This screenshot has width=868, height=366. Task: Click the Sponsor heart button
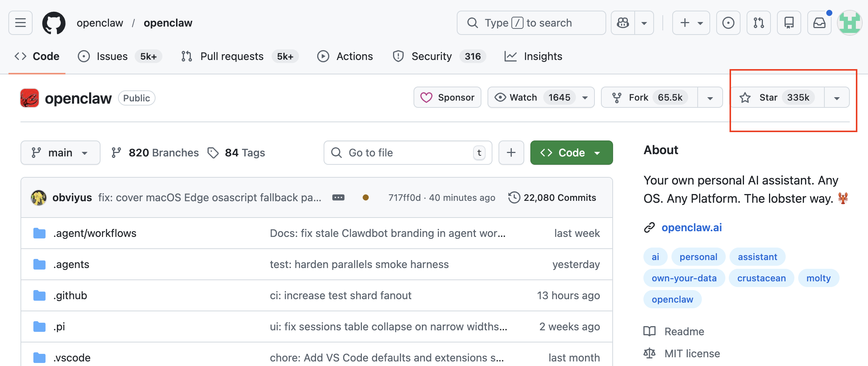[447, 98]
